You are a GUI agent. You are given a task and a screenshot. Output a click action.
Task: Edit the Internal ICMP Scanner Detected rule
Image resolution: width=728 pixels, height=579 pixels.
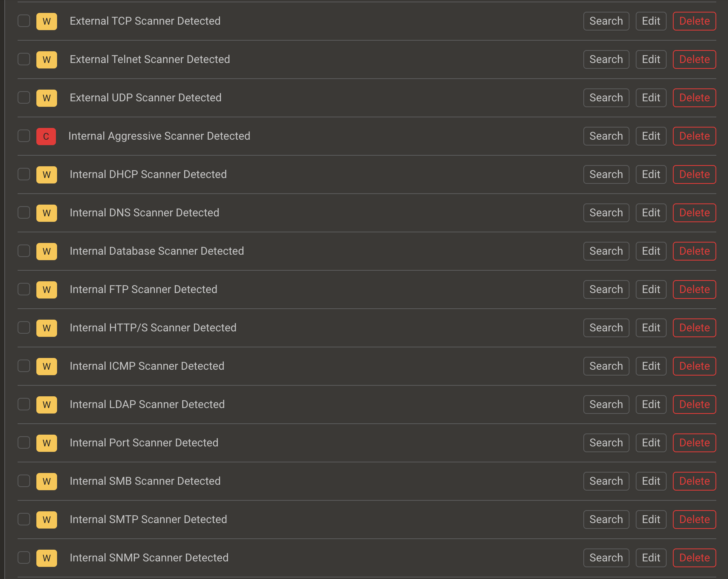(x=651, y=366)
